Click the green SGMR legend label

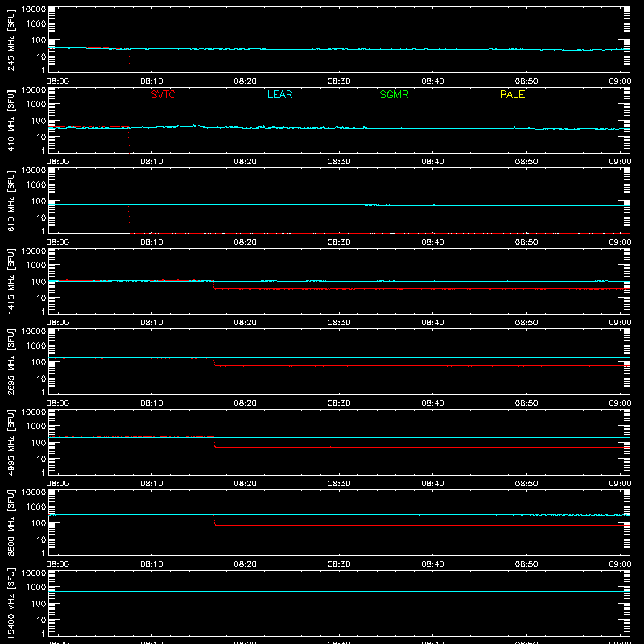coord(394,94)
